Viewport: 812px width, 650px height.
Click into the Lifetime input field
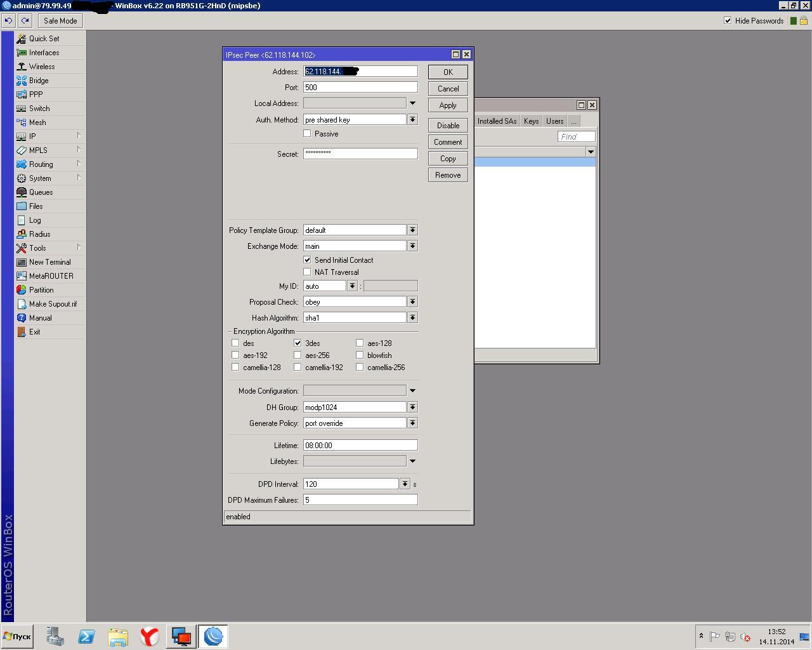(x=360, y=446)
